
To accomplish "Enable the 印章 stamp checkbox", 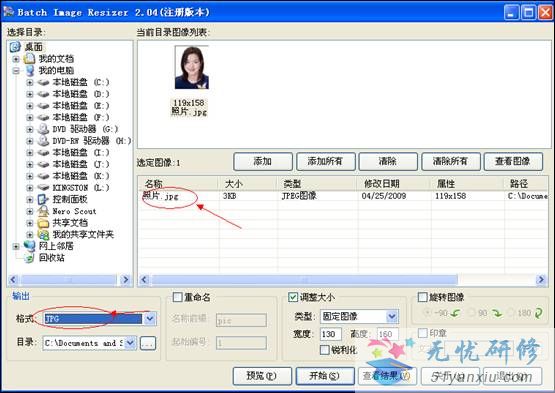I will [x=422, y=333].
